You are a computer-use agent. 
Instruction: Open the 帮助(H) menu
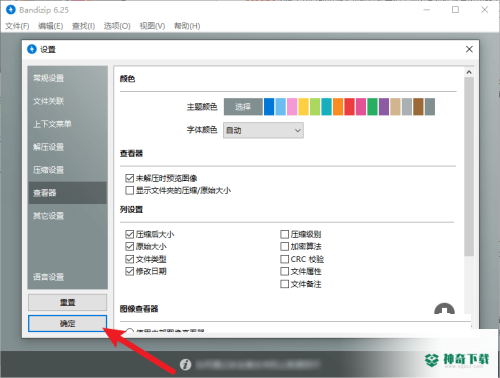187,26
